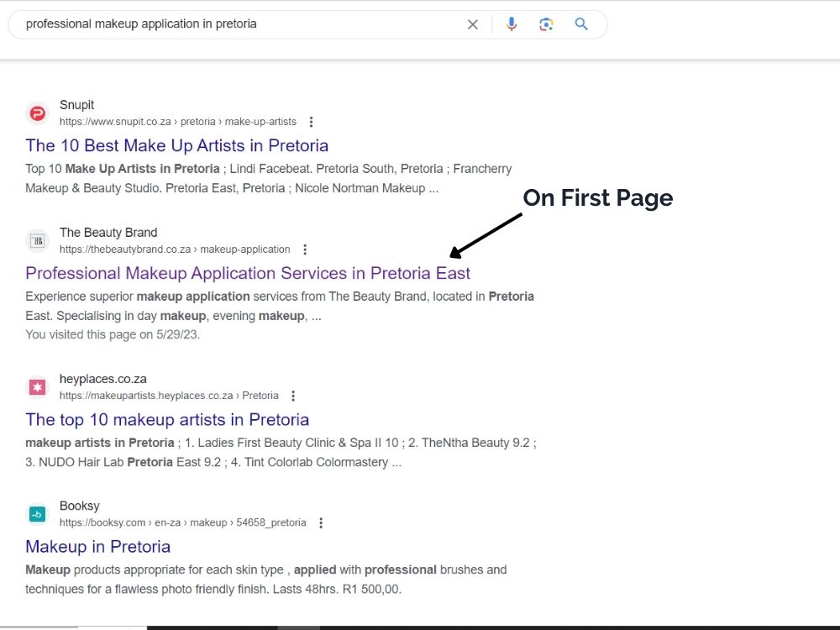Click The Beauty Brand favicon
The height and width of the screenshot is (630, 840).
[x=38, y=240]
